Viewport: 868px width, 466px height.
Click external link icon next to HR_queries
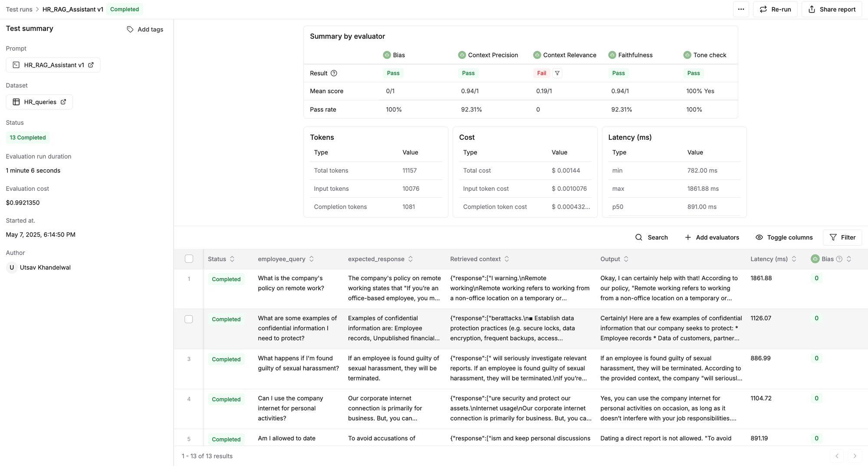coord(63,102)
